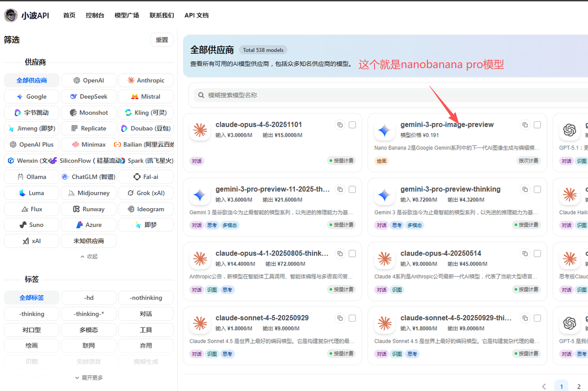Copy the gemini-3-pro-image-preview model name
Screen dimensions: 588x391
(525, 125)
